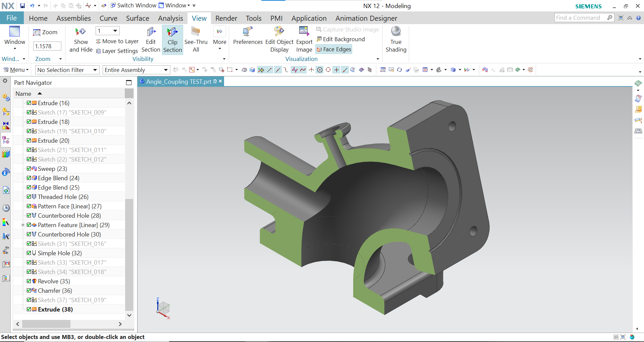Click the Undo arrow icon
The image size is (644, 342).
pos(32,6)
